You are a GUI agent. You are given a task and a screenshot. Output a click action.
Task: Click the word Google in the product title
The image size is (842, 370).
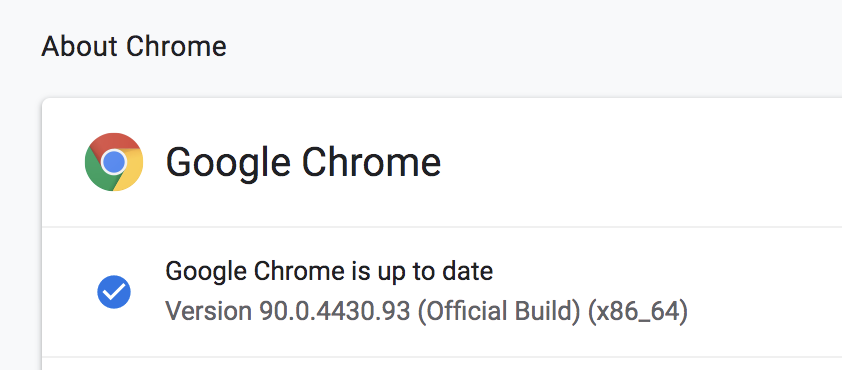228,164
